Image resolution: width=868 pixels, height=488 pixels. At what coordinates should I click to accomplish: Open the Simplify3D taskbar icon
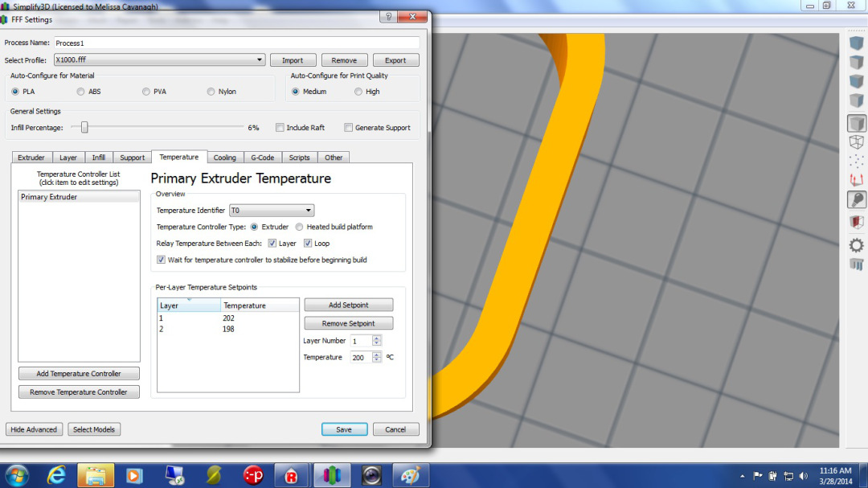(332, 476)
